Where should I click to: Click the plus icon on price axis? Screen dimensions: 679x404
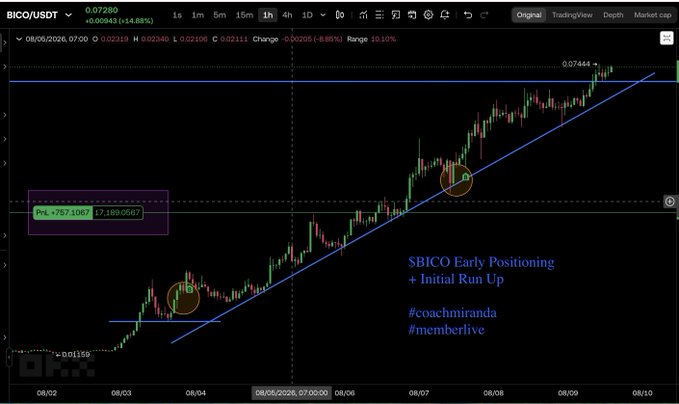[669, 201]
